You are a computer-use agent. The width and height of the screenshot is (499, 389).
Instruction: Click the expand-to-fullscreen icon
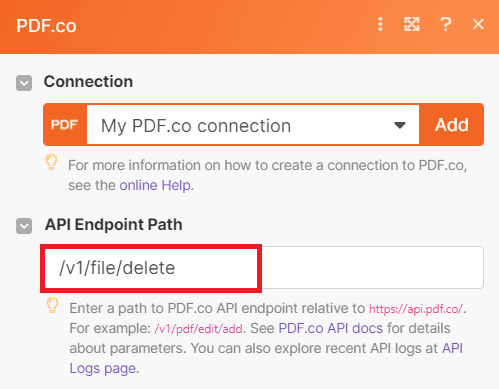pyautogui.click(x=412, y=24)
